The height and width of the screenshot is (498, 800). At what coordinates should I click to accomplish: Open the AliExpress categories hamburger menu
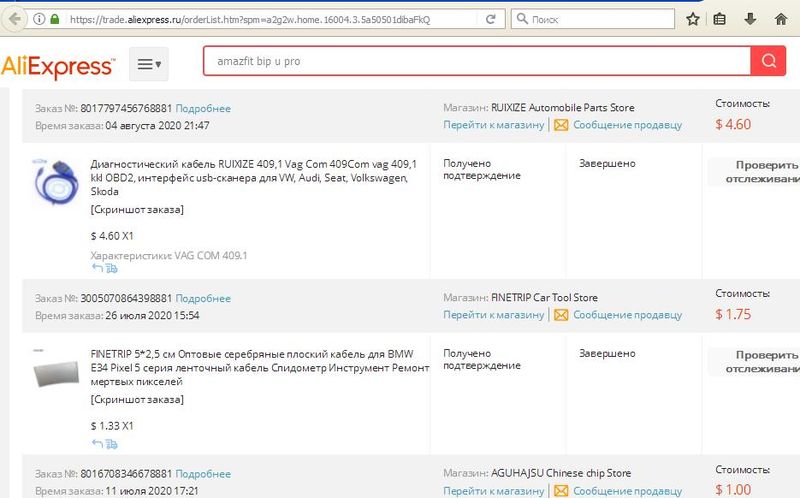149,64
